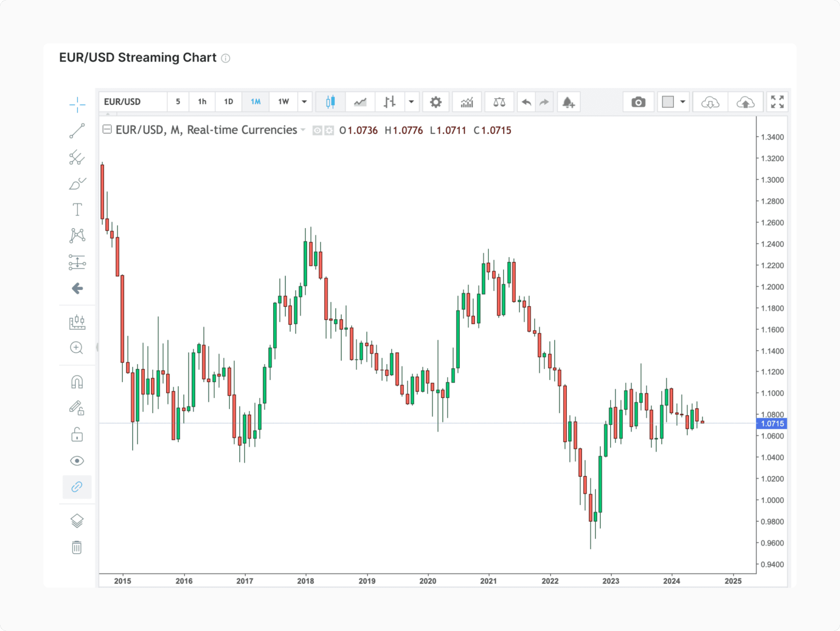
Task: Click the 1.0715 current price label
Action: (x=772, y=424)
